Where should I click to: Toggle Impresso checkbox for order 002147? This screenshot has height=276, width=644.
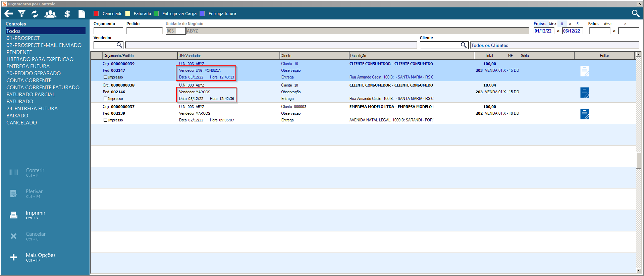105,77
